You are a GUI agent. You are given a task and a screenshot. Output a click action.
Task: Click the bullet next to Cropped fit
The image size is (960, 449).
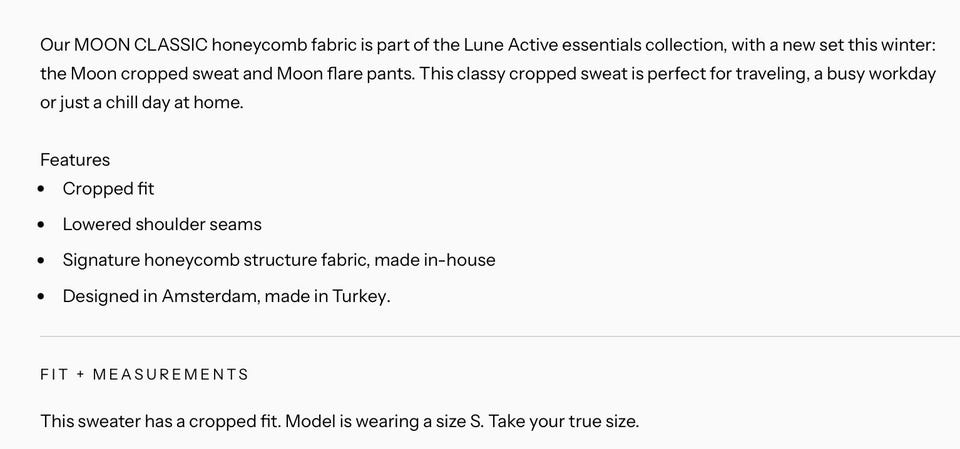[x=41, y=189]
